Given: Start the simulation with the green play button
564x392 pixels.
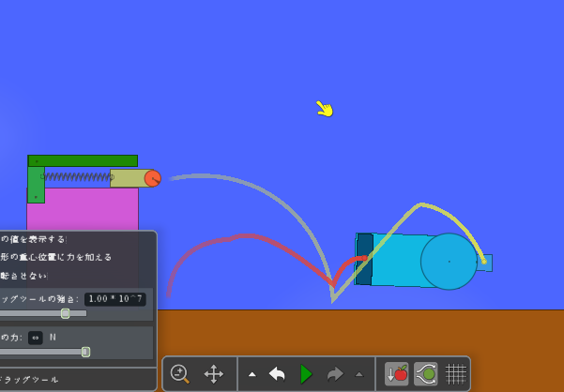Looking at the screenshot, I should [306, 373].
